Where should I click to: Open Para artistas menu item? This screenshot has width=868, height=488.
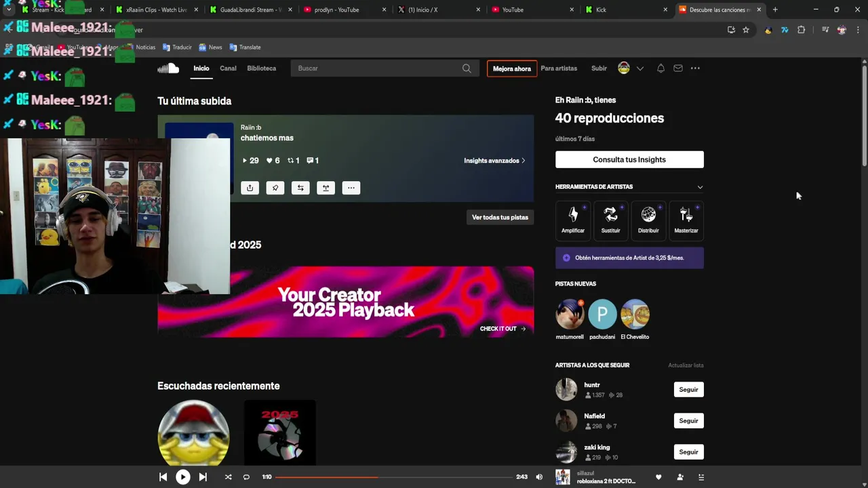559,68
